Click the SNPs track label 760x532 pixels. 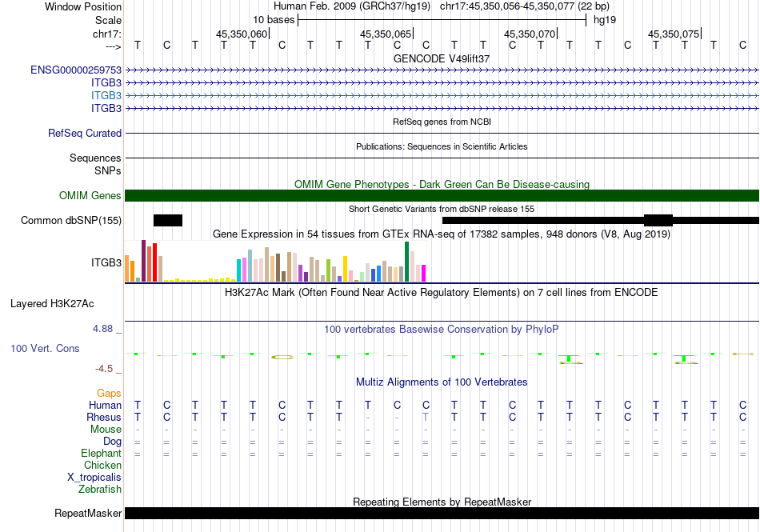tap(108, 170)
